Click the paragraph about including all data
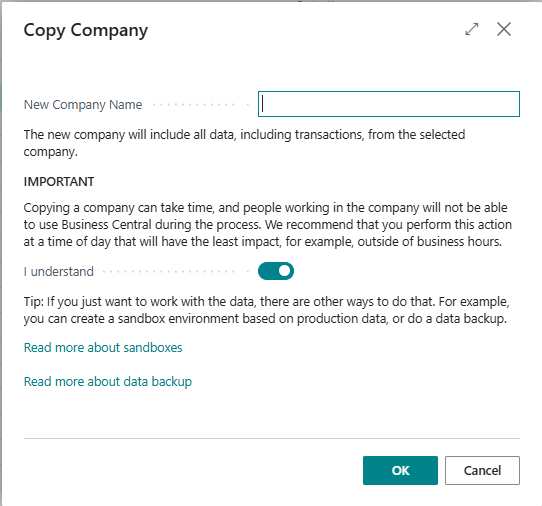 click(244, 143)
